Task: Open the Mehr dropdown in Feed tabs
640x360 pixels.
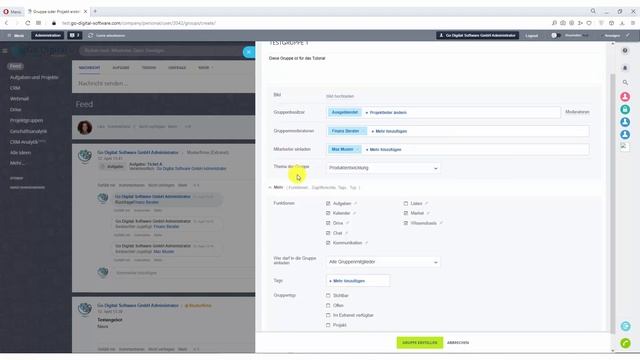Action: tap(205, 68)
